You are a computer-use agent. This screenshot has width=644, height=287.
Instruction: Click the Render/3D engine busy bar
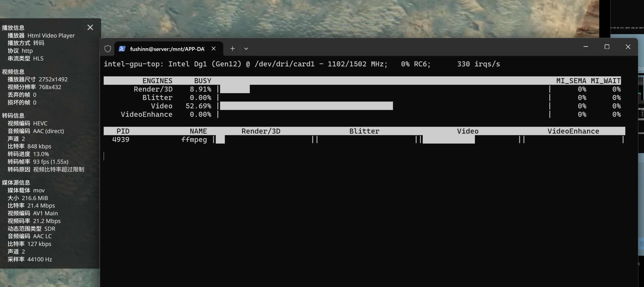235,89
